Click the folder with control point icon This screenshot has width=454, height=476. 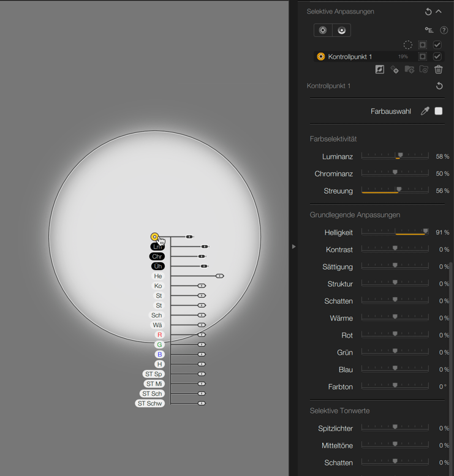(x=409, y=69)
